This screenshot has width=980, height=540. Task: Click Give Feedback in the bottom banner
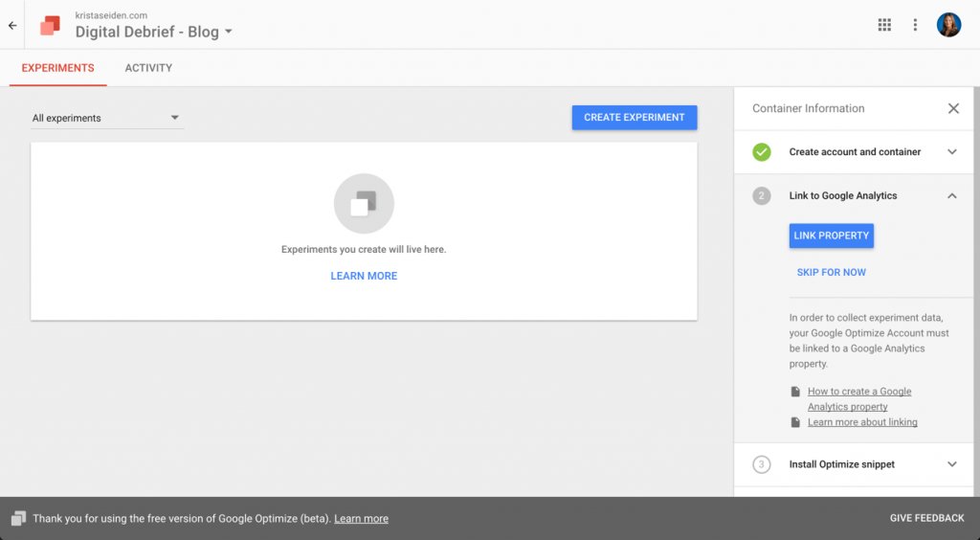pyautogui.click(x=926, y=518)
